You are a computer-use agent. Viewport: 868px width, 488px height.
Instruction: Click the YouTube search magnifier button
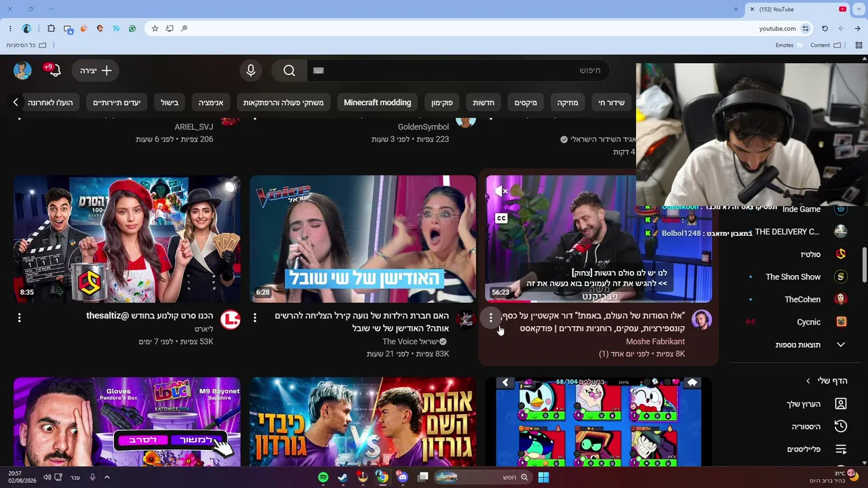290,70
